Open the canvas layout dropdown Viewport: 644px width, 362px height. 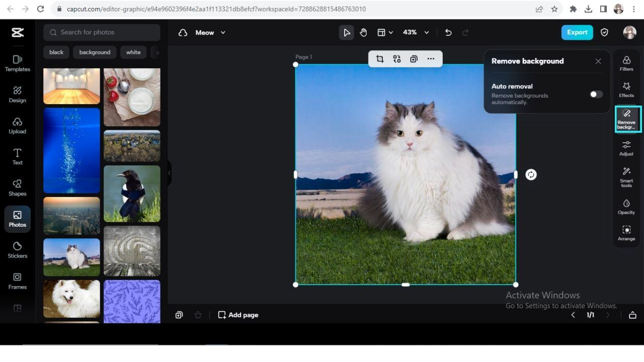tap(385, 32)
